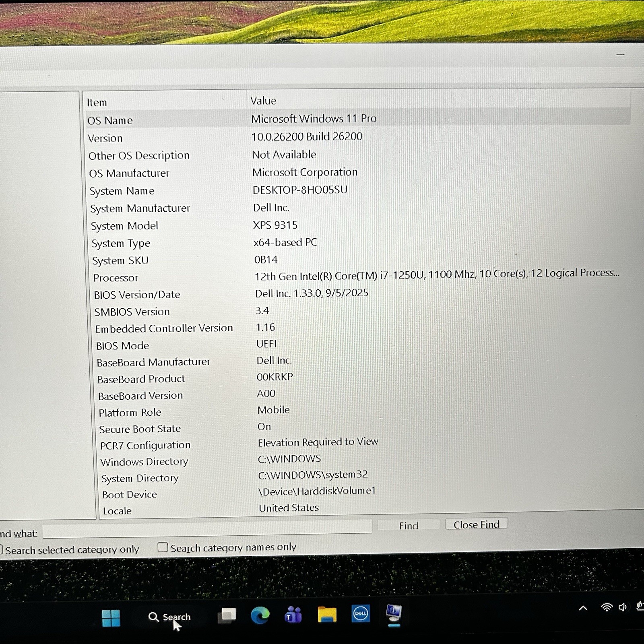Click the value C:\WINDOWS\system32
This screenshot has height=644, width=644.
313,475
